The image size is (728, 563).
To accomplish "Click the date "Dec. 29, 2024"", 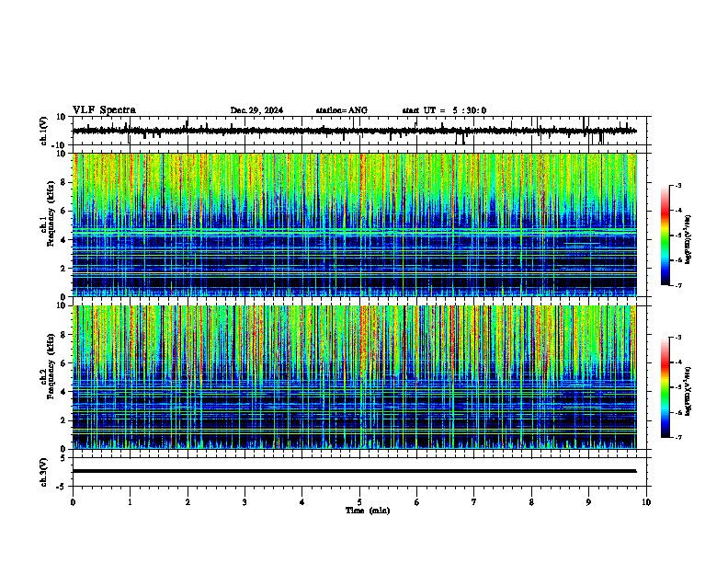I will pos(256,110).
